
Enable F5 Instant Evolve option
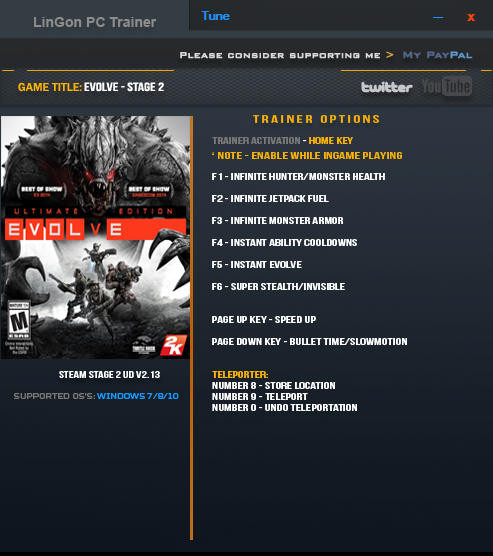[x=256, y=265]
